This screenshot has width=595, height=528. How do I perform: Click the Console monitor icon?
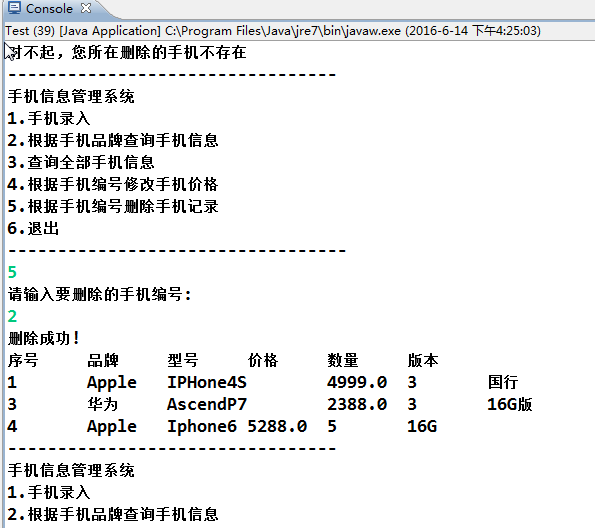14,8
